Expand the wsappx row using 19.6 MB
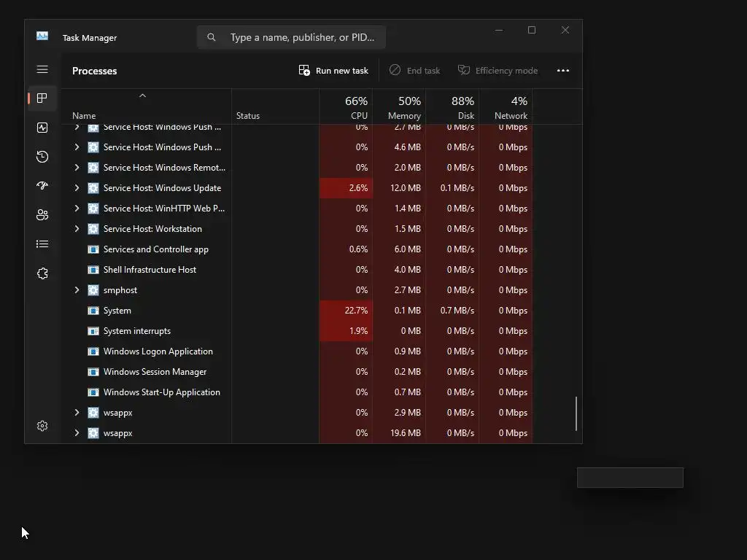The image size is (747, 560). 77,433
